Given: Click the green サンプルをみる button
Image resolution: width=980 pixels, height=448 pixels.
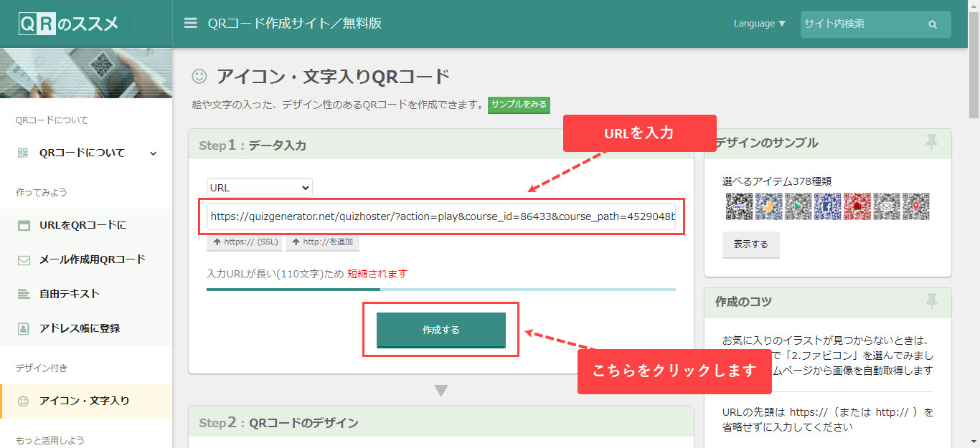Looking at the screenshot, I should click(x=519, y=105).
